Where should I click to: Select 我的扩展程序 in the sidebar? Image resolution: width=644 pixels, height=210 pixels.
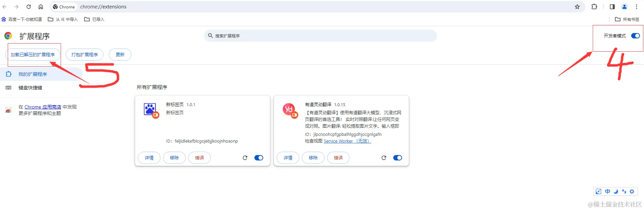(x=41, y=74)
